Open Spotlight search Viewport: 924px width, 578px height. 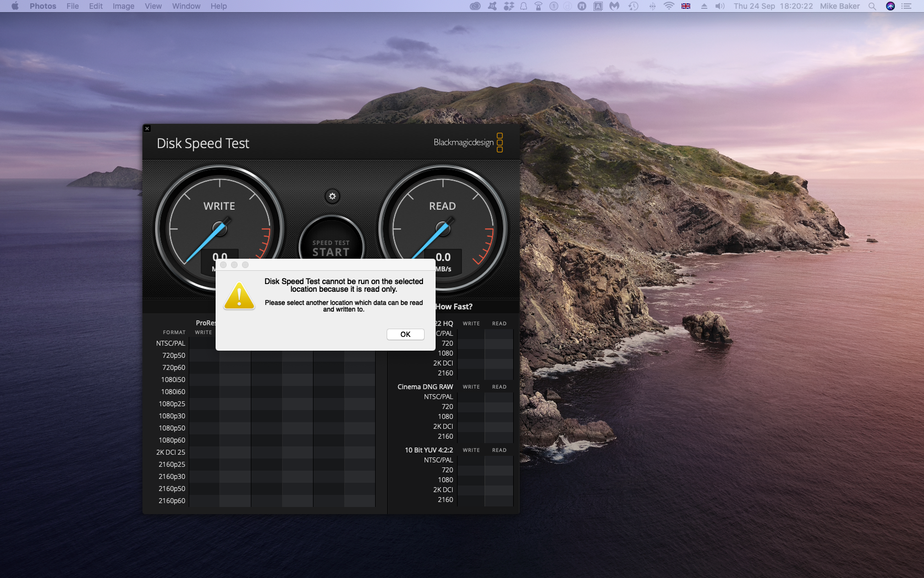(872, 6)
